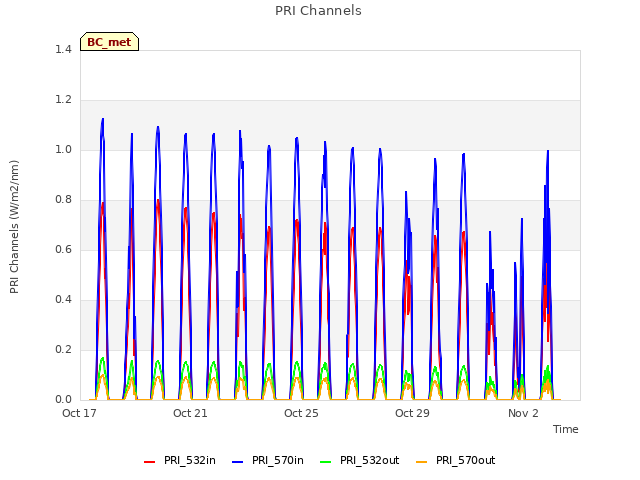Click the 1.0 y-axis tick label
Image resolution: width=640 pixels, height=480 pixels.
(x=63, y=149)
